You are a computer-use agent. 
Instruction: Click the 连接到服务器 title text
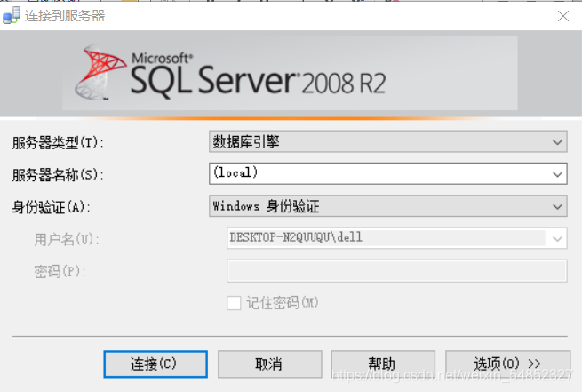tap(65, 16)
